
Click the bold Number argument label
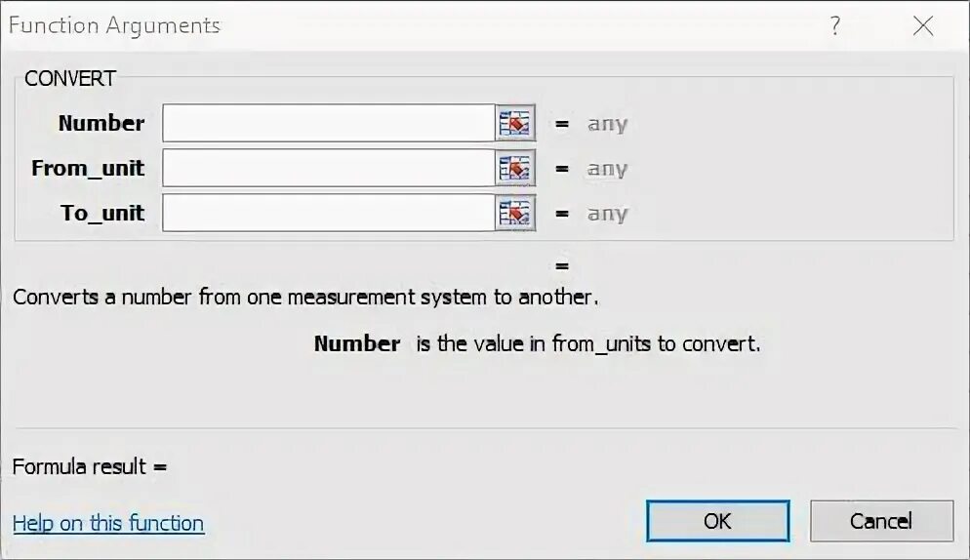pos(101,124)
